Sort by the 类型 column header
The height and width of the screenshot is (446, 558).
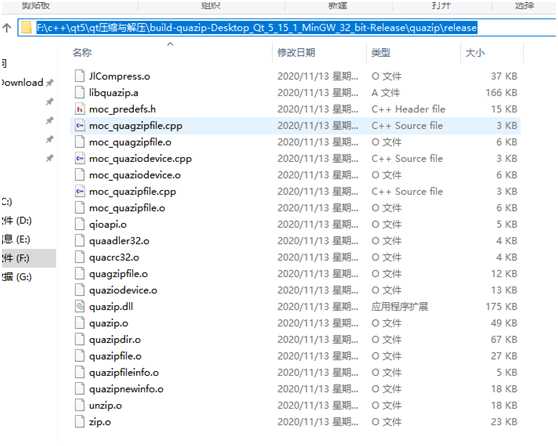coord(381,53)
